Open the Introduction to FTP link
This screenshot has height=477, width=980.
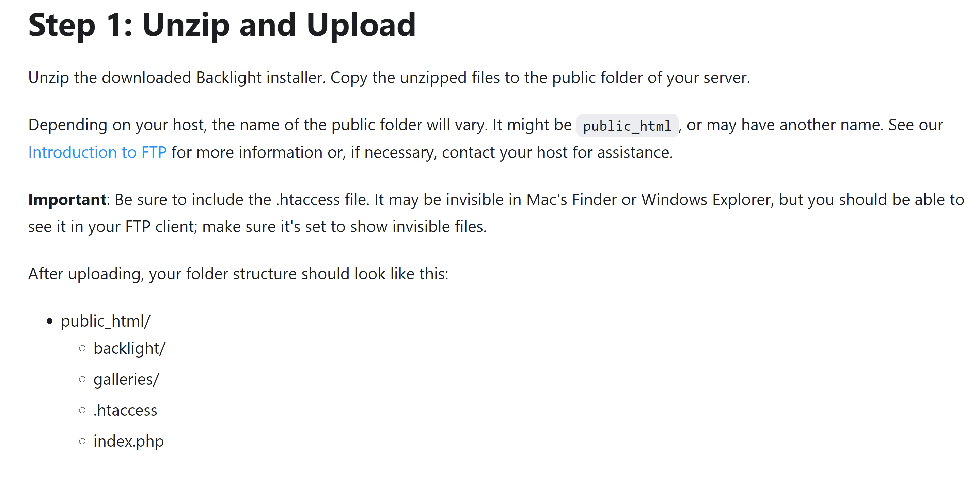coord(97,152)
